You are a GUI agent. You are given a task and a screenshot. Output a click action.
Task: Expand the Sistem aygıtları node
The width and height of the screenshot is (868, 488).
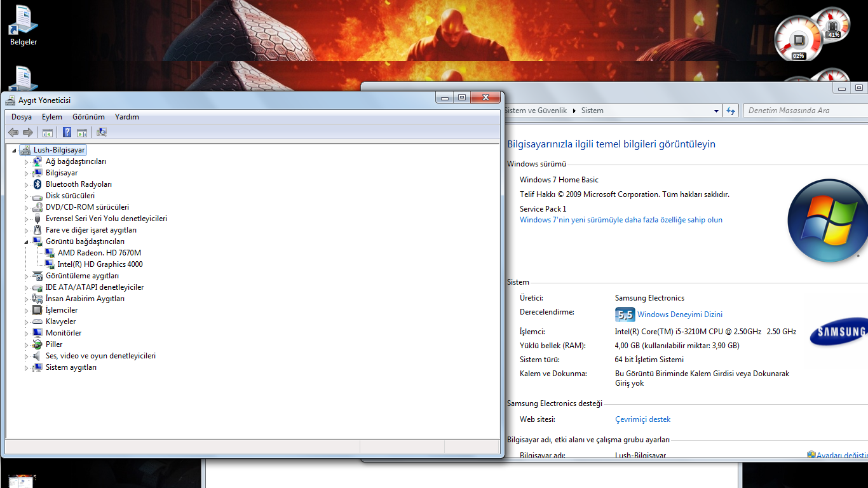pyautogui.click(x=27, y=368)
